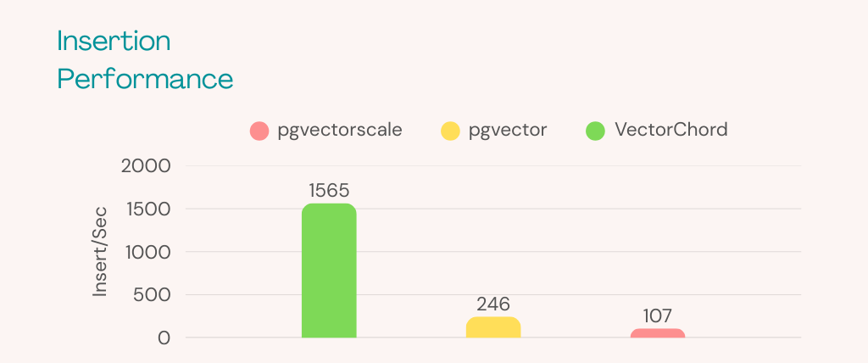
Task: Click the word Performance in the title
Action: (145, 79)
